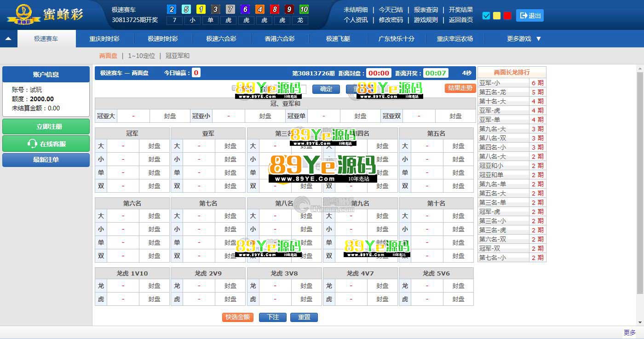Switch to the 极速飞艇 tab

tap(338, 39)
